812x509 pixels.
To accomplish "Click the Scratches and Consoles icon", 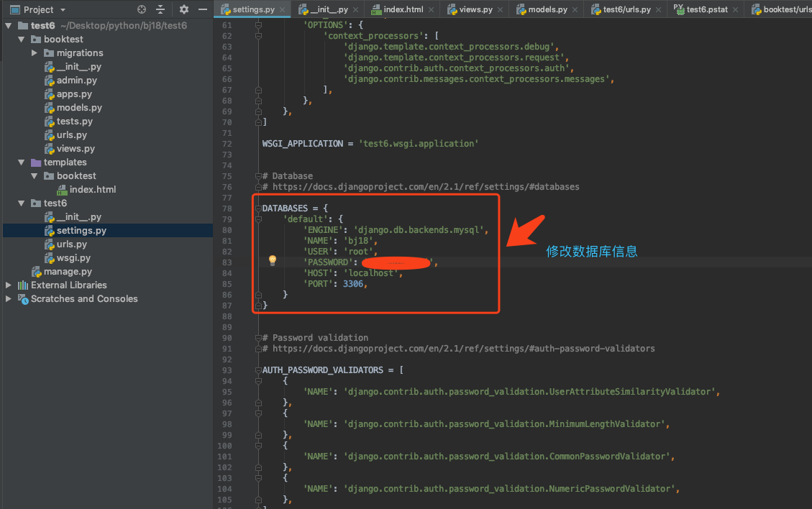I will point(23,299).
